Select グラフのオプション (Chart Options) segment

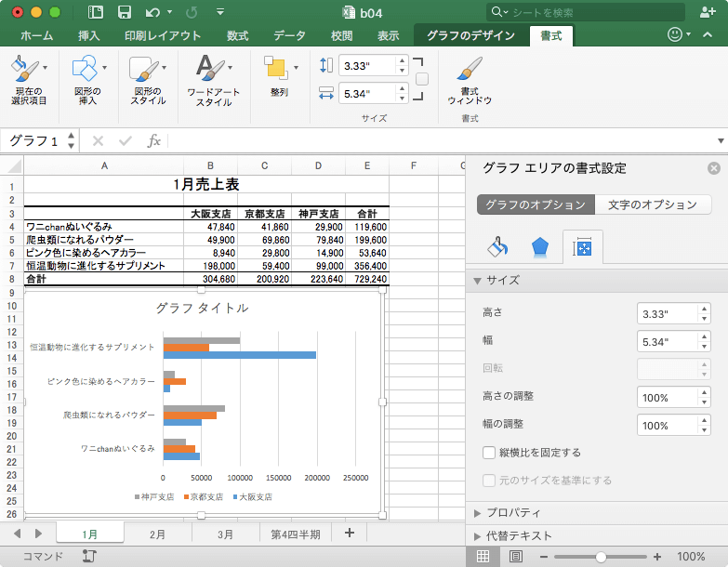tap(536, 204)
